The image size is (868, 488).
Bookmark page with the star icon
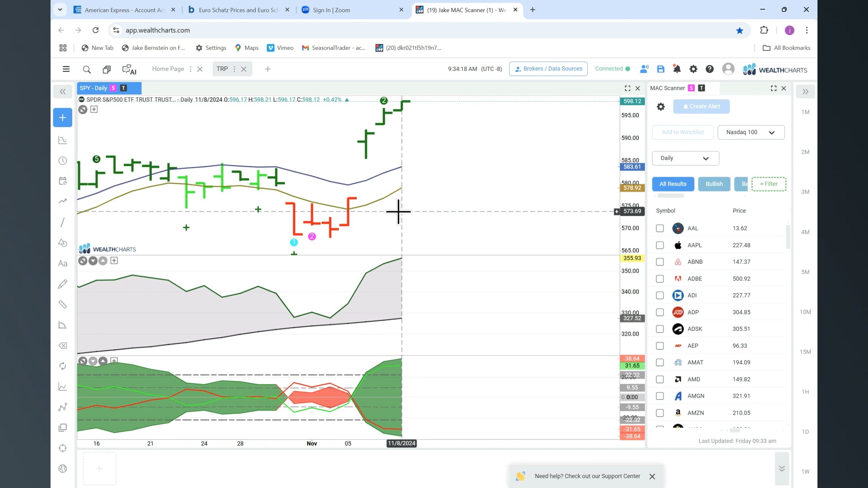pyautogui.click(x=740, y=30)
